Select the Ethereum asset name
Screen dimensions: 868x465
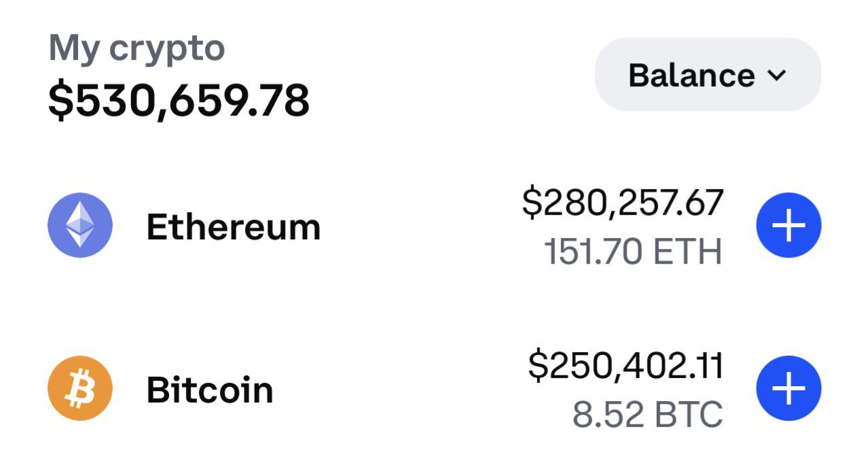coord(233,226)
